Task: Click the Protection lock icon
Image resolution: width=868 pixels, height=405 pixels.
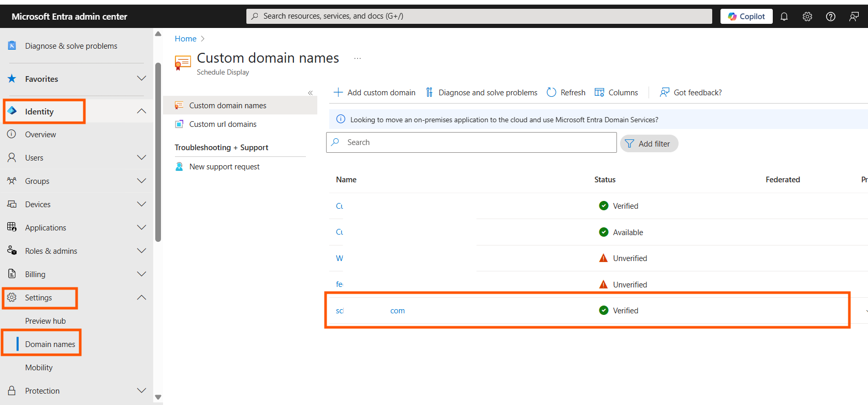Action: (11, 390)
